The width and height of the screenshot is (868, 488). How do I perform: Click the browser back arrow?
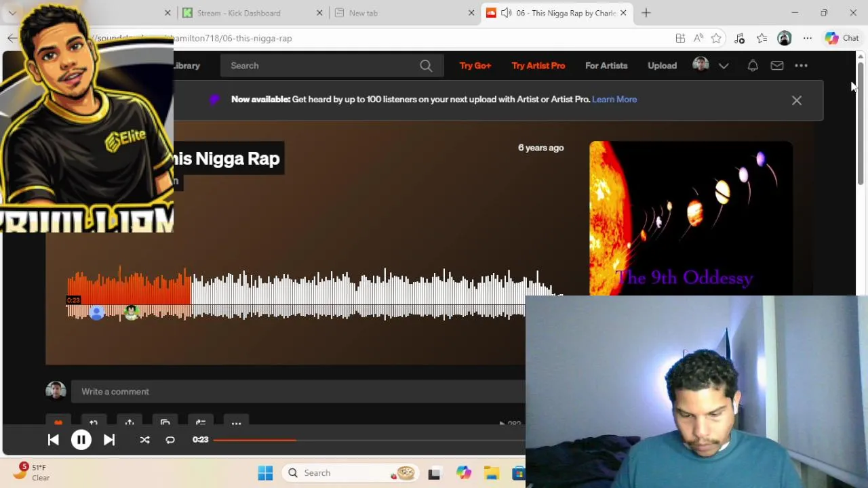click(12, 38)
